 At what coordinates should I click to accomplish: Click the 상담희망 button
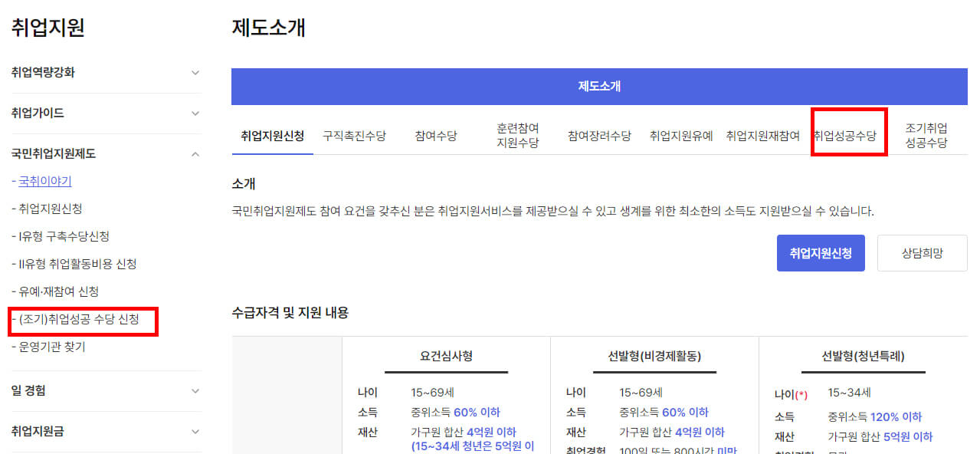point(922,252)
